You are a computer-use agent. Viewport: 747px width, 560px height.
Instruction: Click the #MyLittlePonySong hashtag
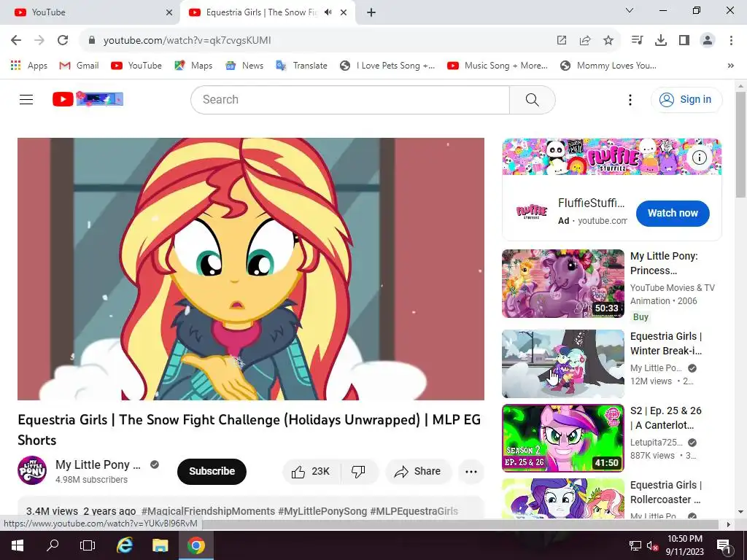[x=322, y=511]
